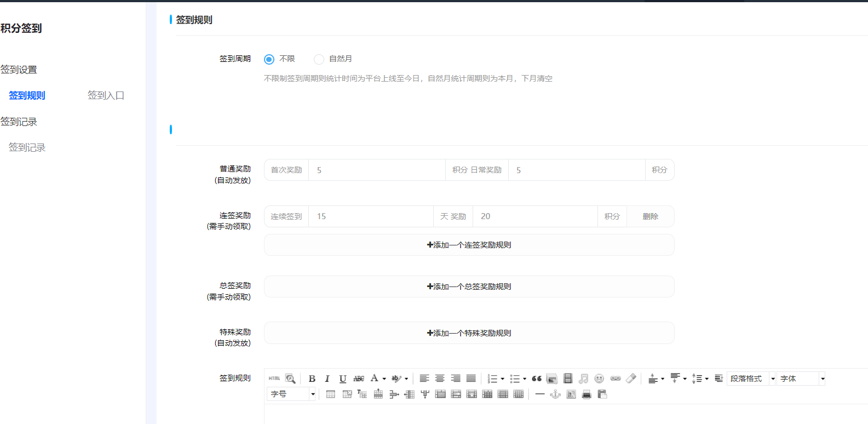Delete the consecutive sign-in rule via 删除

[x=650, y=216]
